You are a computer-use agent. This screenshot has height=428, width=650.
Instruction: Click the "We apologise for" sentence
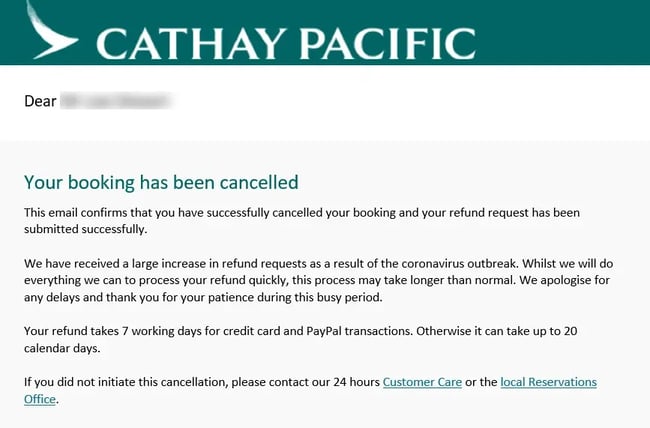[581, 279]
